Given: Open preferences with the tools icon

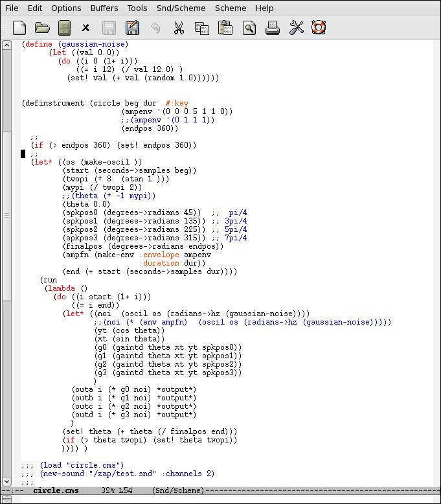Looking at the screenshot, I should tap(296, 28).
